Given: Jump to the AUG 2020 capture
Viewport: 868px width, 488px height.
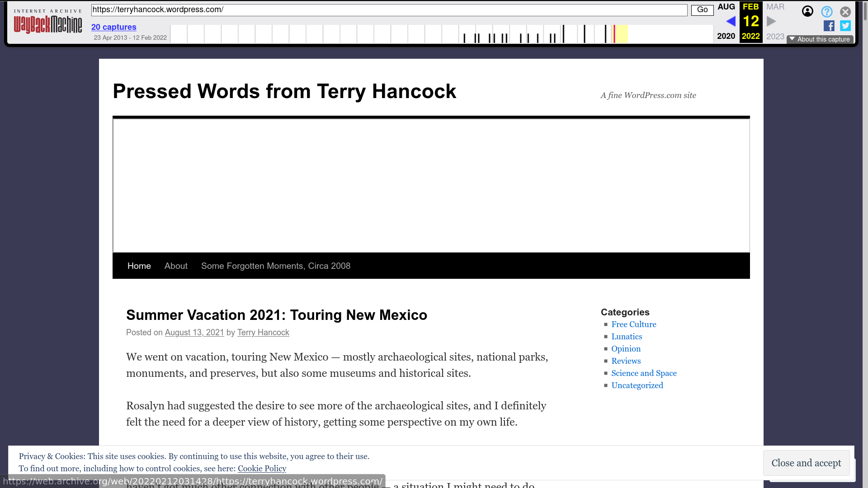Looking at the screenshot, I should pyautogui.click(x=726, y=7).
